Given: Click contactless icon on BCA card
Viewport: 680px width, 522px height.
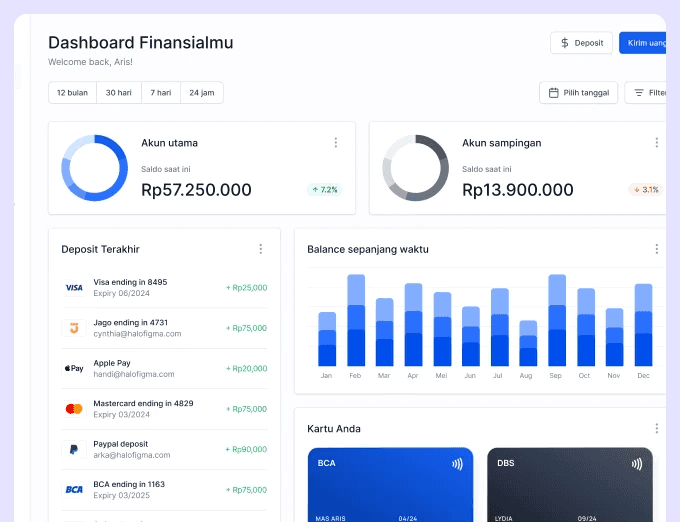Looking at the screenshot, I should click(458, 464).
